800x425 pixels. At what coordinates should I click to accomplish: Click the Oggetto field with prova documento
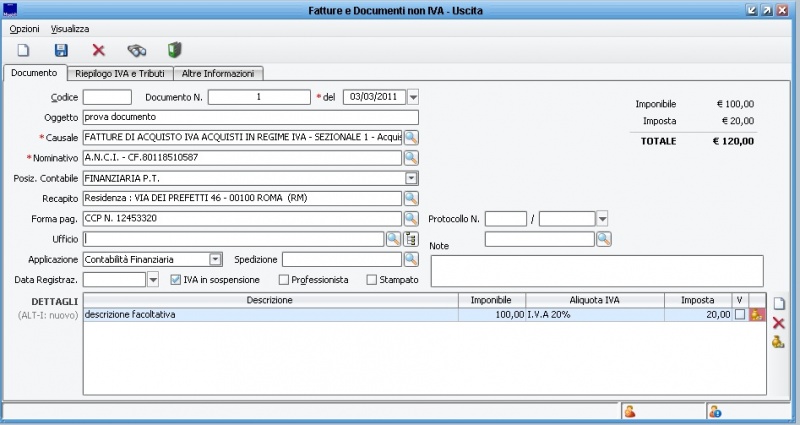(x=251, y=117)
